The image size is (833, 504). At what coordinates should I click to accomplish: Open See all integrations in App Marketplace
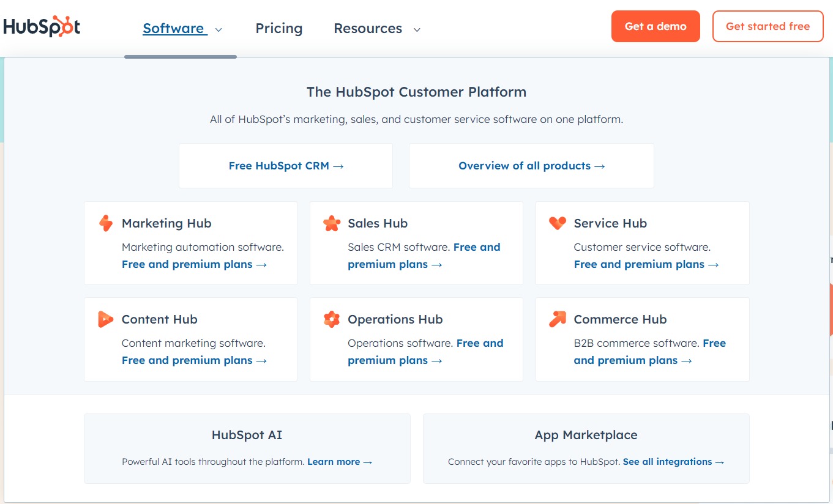point(667,462)
